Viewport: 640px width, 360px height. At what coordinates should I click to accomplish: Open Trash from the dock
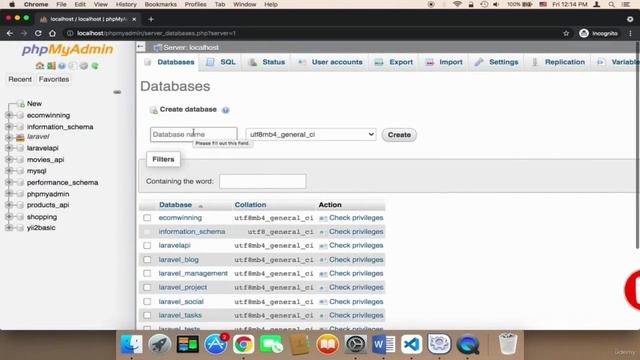508,344
